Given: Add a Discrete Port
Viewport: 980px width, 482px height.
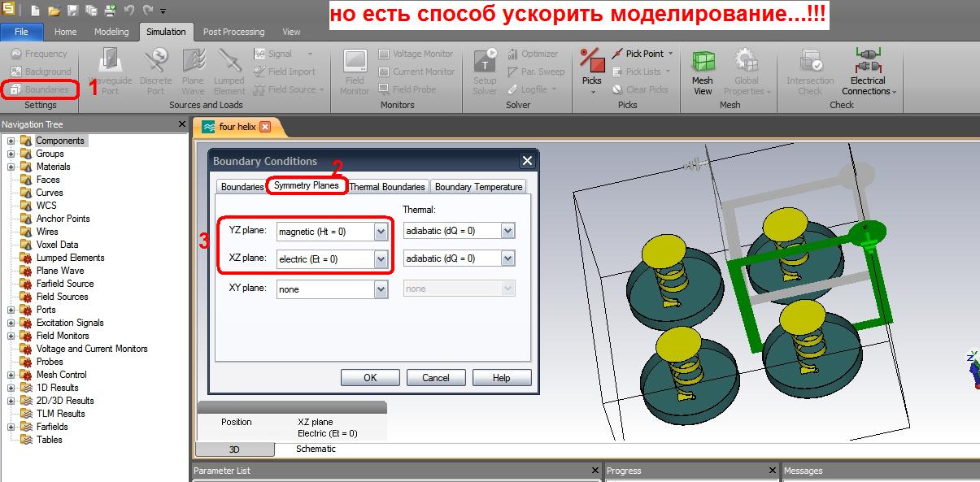Looking at the screenshot, I should (155, 72).
